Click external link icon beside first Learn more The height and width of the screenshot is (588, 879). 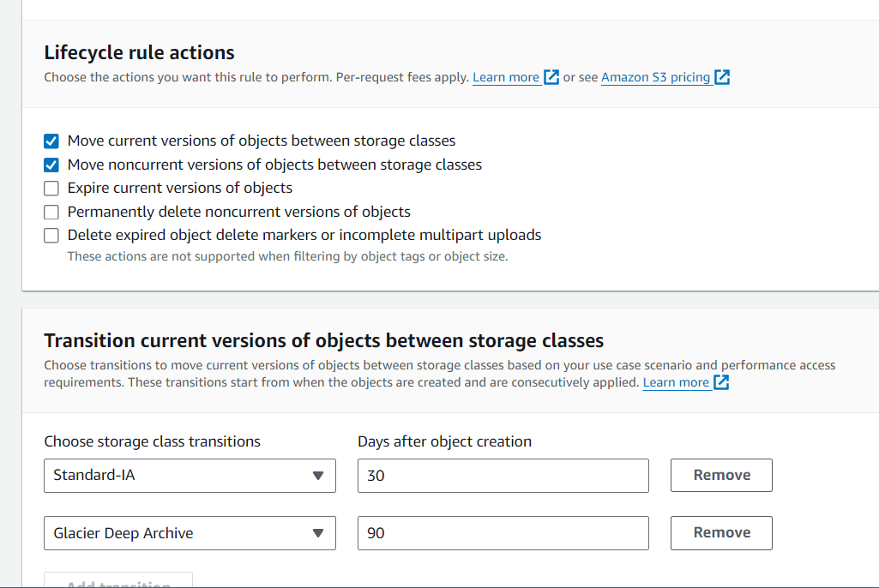coord(551,77)
